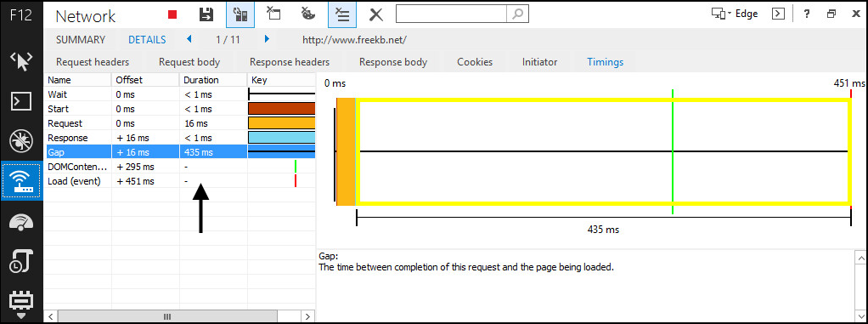
Task: Go to next request with right arrow
Action: [x=267, y=39]
